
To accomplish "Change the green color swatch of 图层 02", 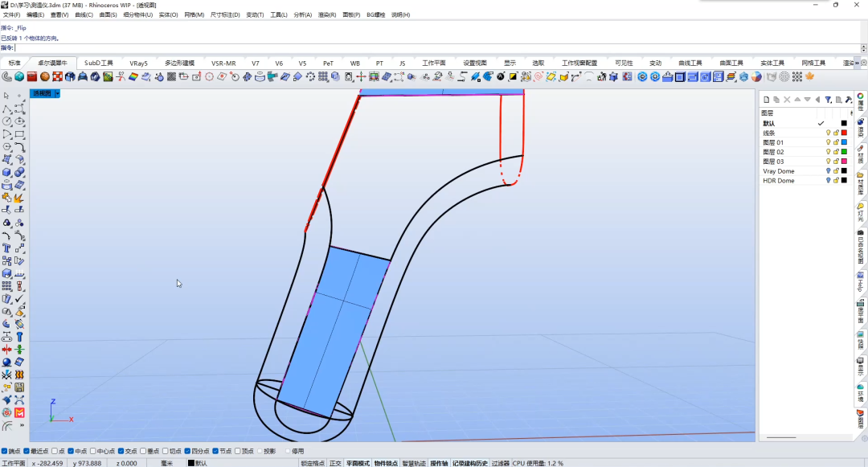I will (844, 152).
